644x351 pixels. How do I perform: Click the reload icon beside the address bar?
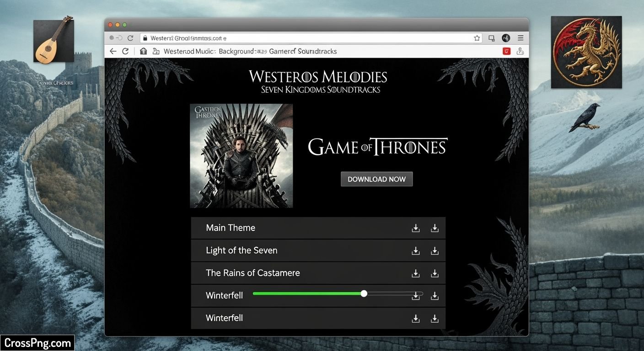pos(130,38)
